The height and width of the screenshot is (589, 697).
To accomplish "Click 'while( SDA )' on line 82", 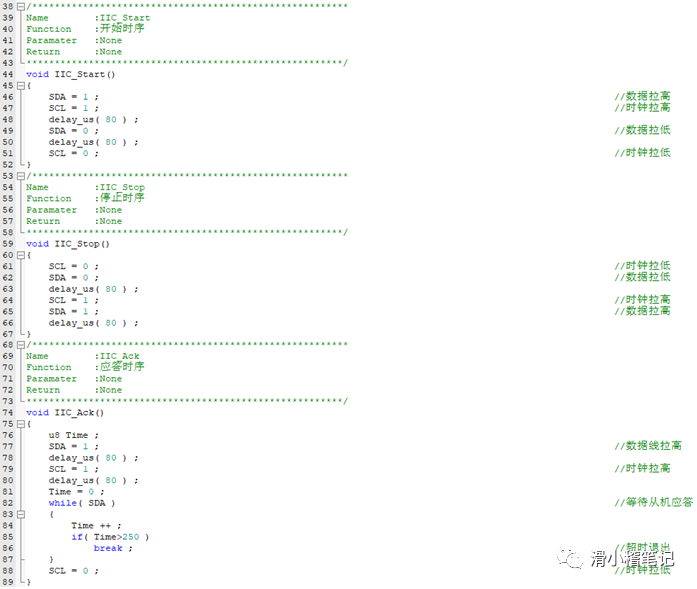I will point(82,503).
